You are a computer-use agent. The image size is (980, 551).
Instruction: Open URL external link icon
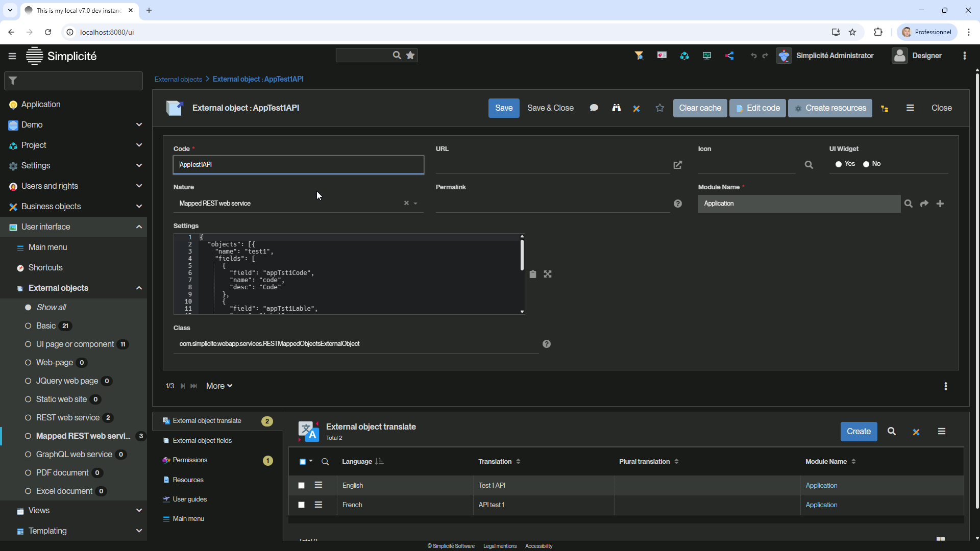click(677, 165)
